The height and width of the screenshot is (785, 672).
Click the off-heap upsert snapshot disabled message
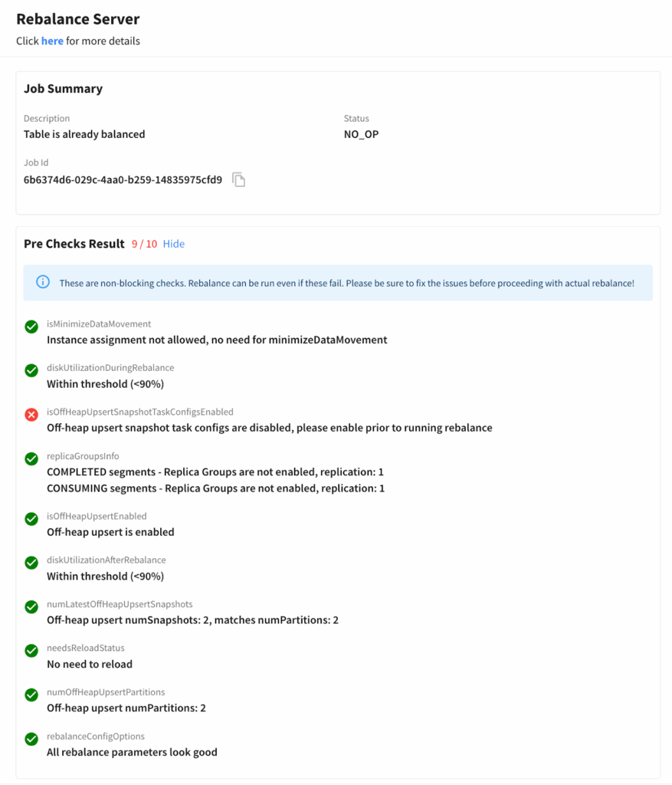pos(269,427)
